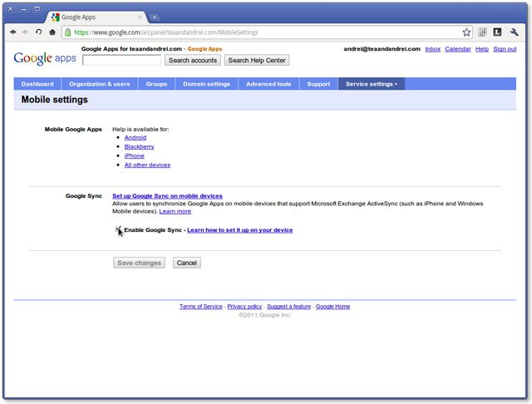Go to Inbox link
The image size is (532, 404).
point(432,49)
